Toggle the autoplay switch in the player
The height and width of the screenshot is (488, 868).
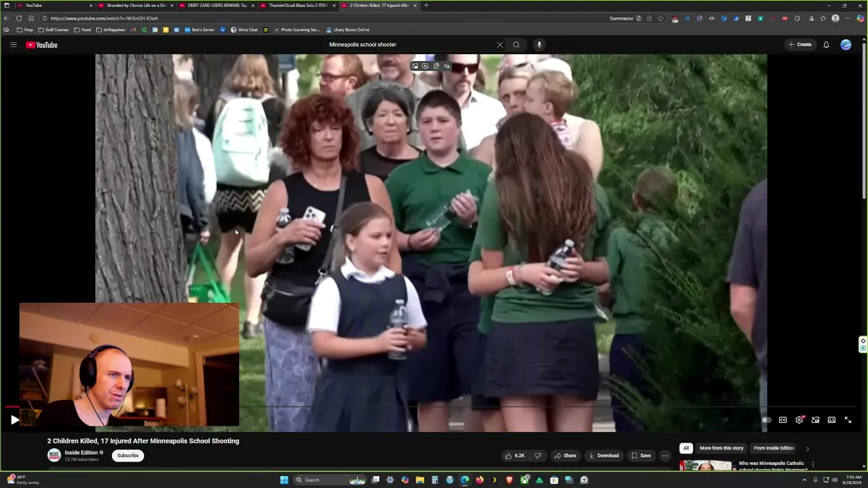point(766,420)
